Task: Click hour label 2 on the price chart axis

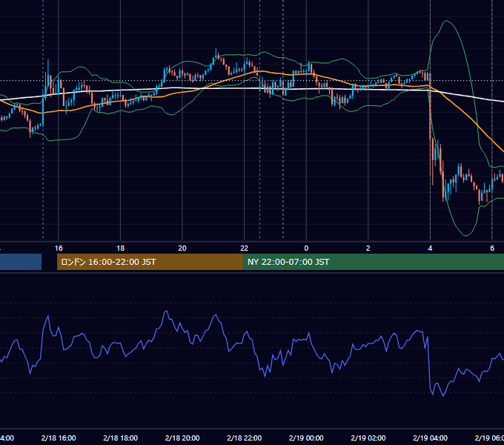Action: (x=368, y=248)
